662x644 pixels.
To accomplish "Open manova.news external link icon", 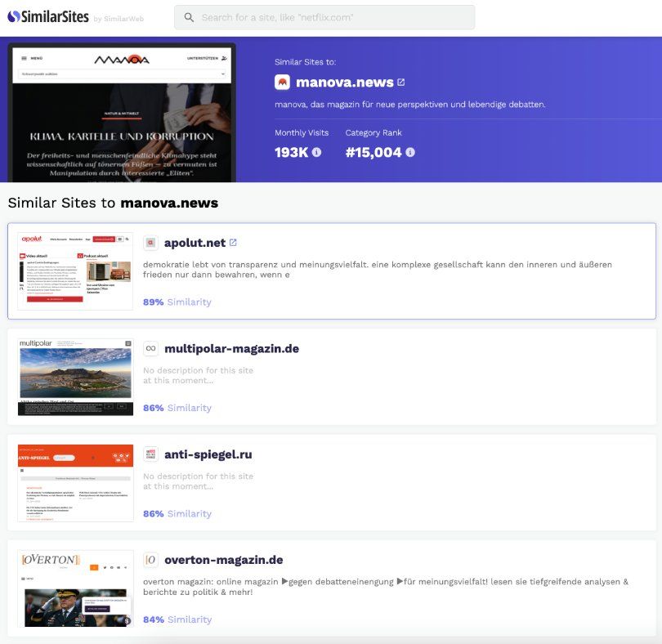I will 400,82.
